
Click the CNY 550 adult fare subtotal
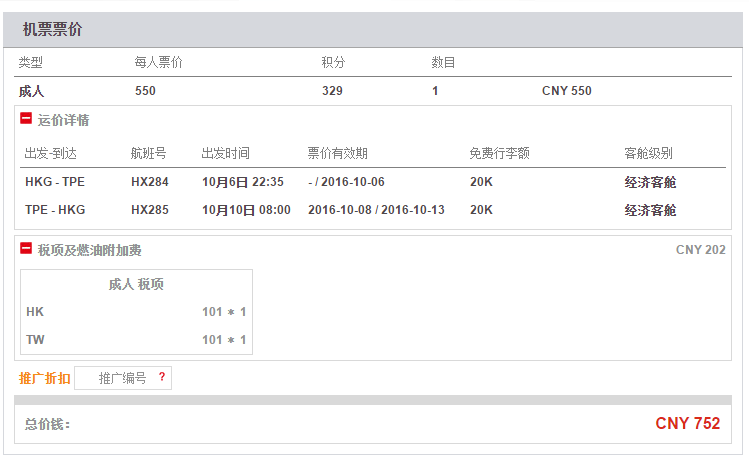(x=567, y=91)
